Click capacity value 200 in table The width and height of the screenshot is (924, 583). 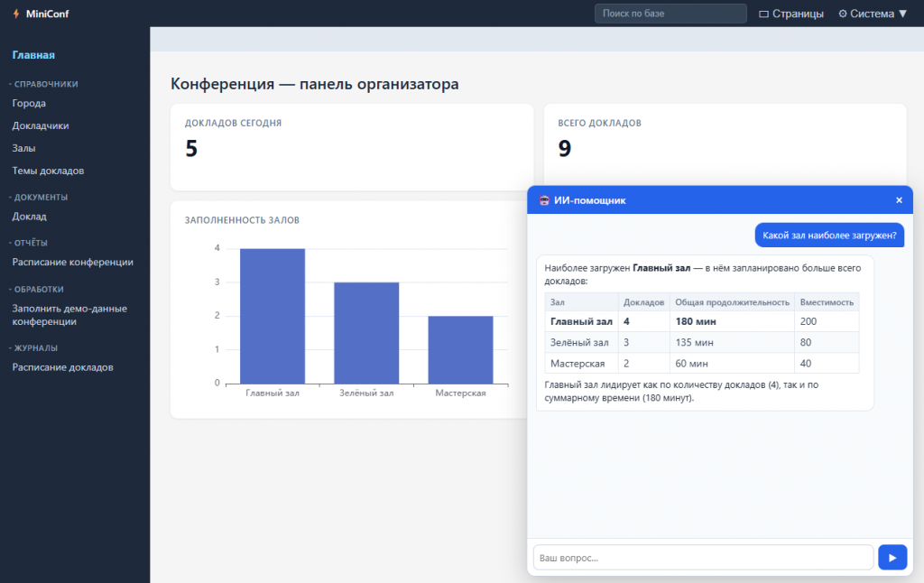(827, 321)
